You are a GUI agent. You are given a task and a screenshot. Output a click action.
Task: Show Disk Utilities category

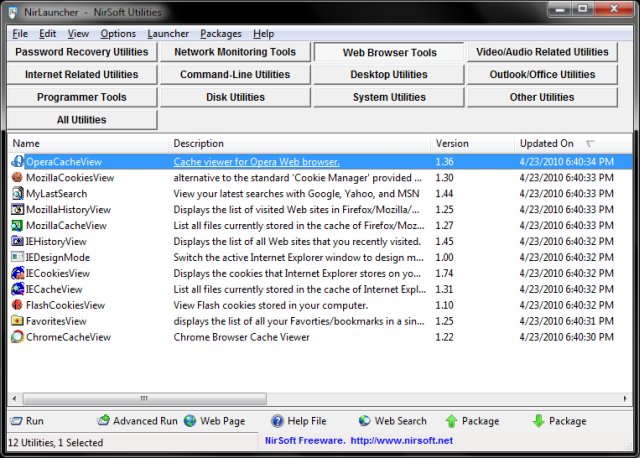235,97
